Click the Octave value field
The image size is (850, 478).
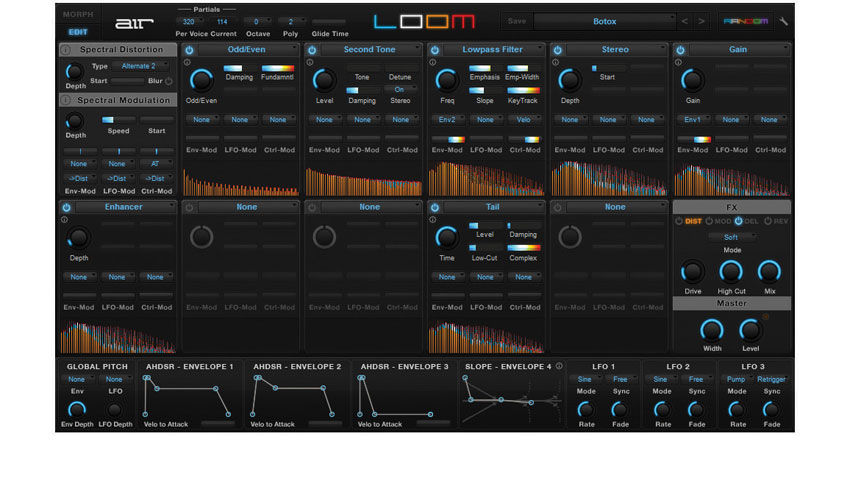257,22
